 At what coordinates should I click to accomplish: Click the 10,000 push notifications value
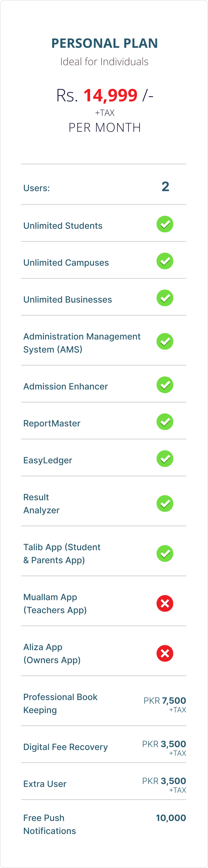(171, 818)
